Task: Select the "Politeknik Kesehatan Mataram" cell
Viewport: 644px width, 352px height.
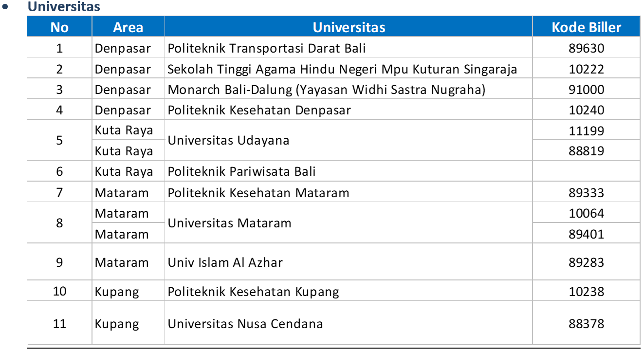Action: (x=349, y=192)
